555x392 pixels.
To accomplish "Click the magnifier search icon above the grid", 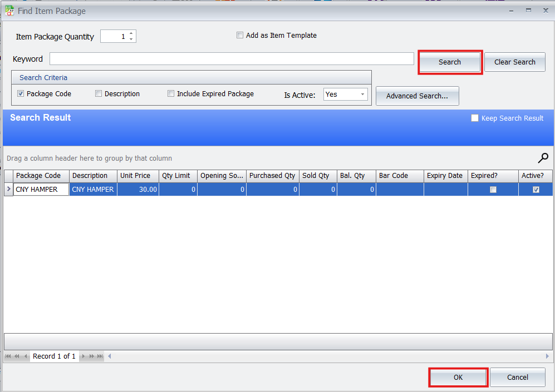I will 543,158.
